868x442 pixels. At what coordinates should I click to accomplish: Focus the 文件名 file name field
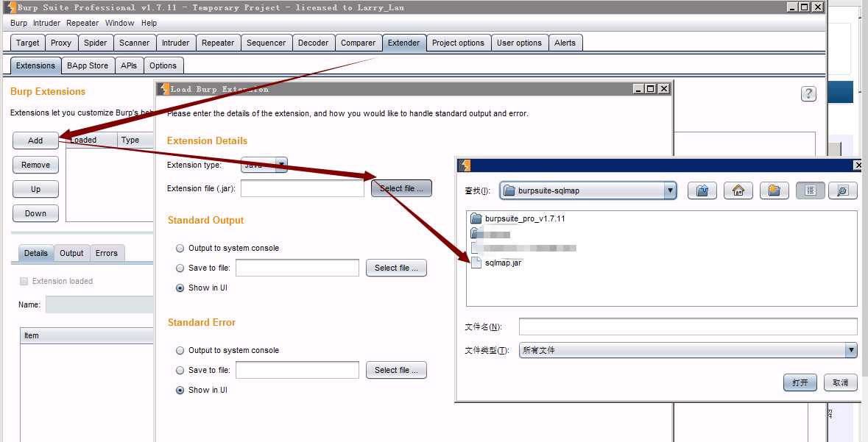coord(688,327)
